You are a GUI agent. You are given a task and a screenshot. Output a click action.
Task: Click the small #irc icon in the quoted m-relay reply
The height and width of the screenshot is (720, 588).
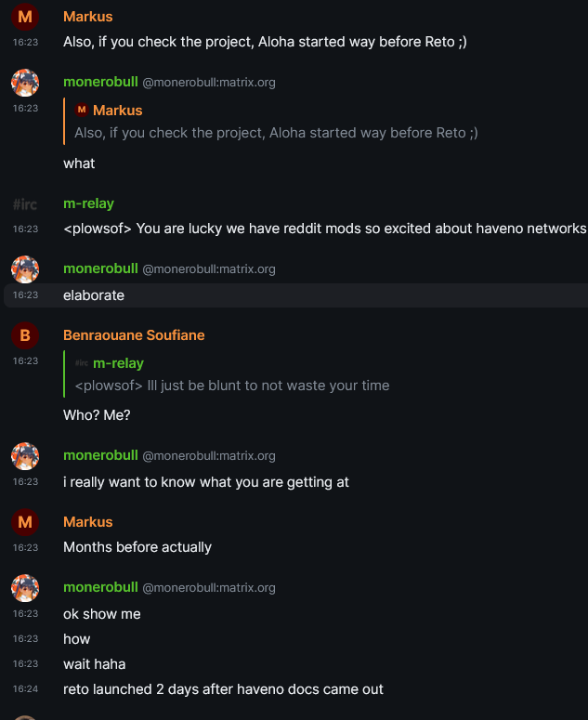[x=82, y=362]
